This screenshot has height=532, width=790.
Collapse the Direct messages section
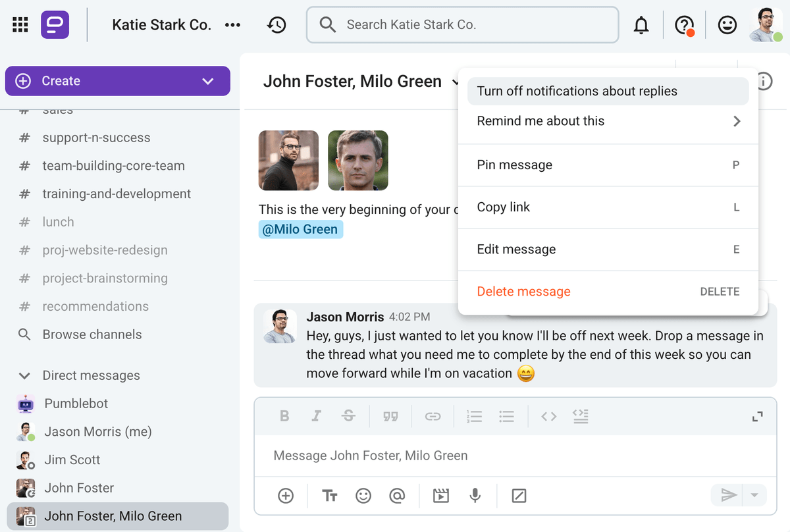coord(25,376)
